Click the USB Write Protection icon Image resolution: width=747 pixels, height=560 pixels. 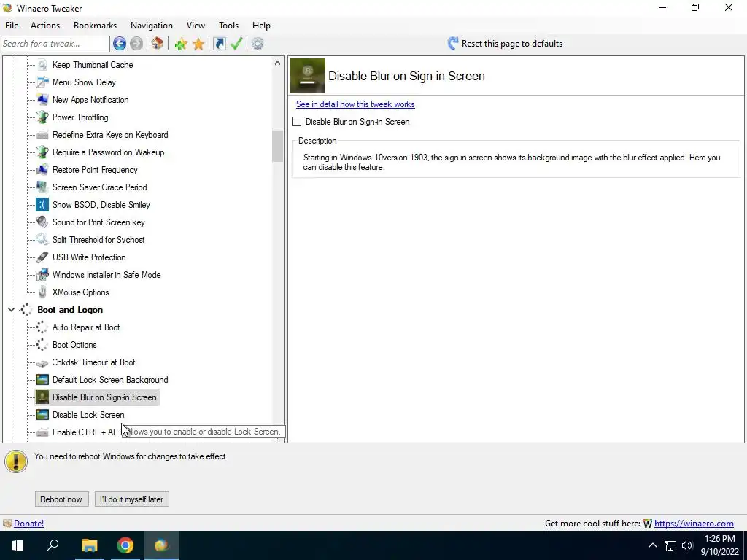[x=42, y=257]
